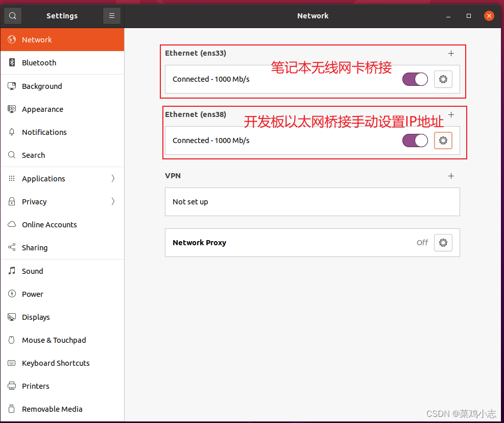This screenshot has width=504, height=423.
Task: Click the Mouse & Touchpad icon
Action: [x=12, y=340]
